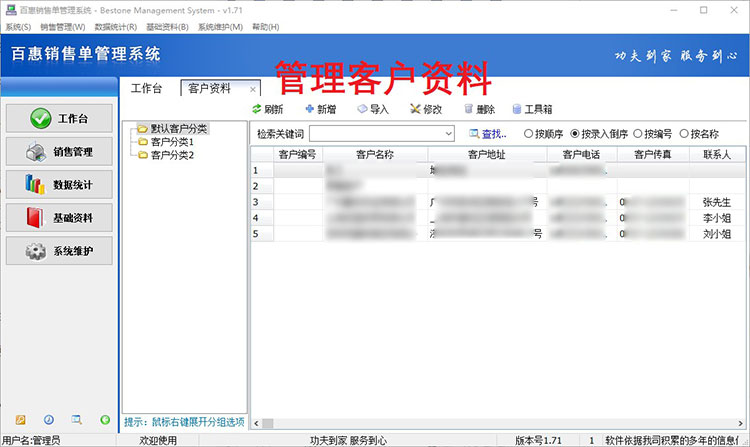Viewport: 750px width, 447px height.
Task: Click the 版本号1.71 status bar entry
Action: (x=538, y=440)
